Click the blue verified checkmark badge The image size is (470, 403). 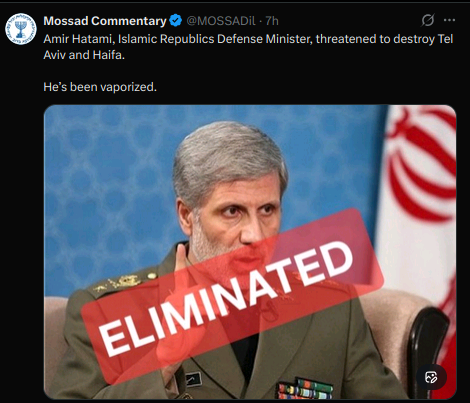175,21
